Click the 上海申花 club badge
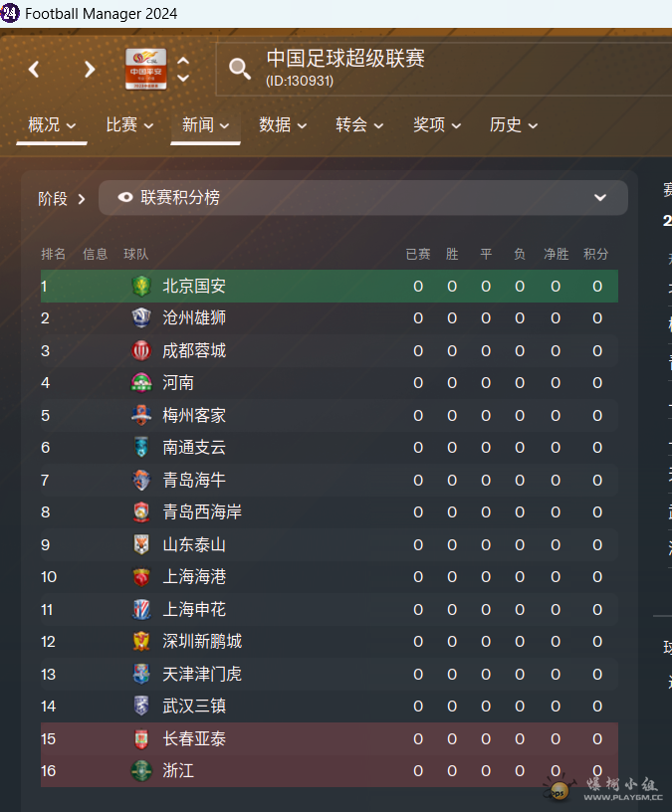The image size is (672, 812). [140, 609]
